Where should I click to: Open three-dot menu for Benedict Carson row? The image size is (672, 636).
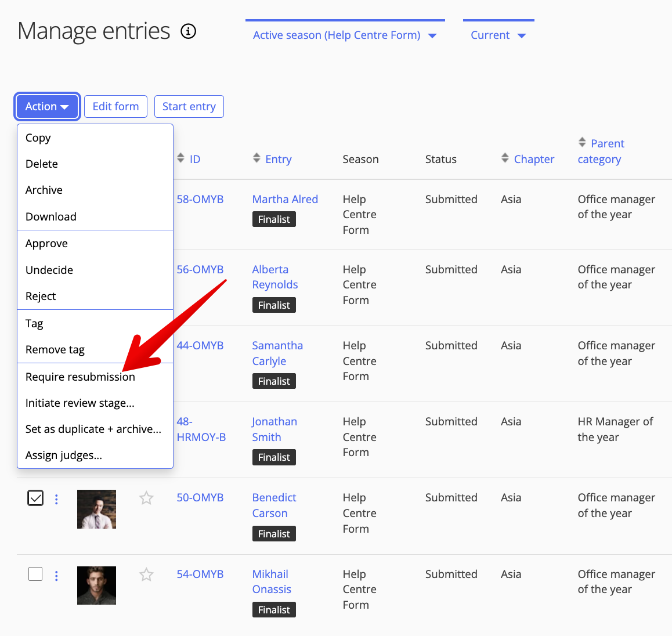coord(56,499)
